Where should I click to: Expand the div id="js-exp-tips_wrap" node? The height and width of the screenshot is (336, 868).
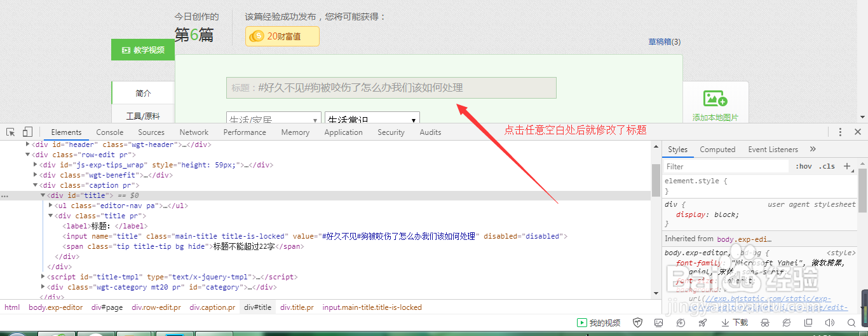tap(36, 165)
